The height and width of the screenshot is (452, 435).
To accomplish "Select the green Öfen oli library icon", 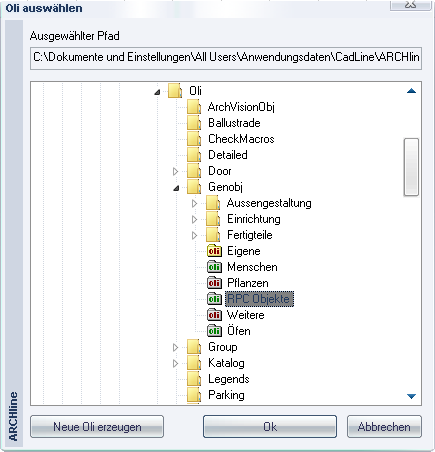I will tap(214, 331).
